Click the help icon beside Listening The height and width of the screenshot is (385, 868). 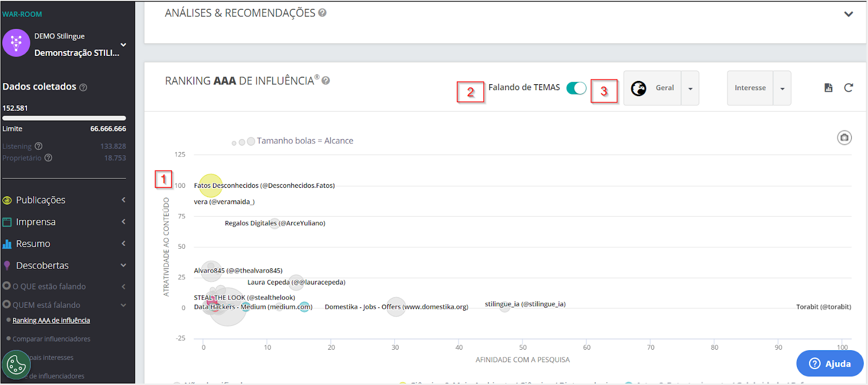39,146
